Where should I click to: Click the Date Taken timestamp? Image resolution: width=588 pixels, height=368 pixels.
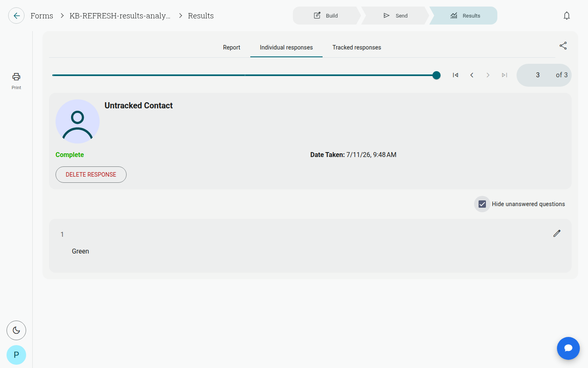(x=353, y=155)
